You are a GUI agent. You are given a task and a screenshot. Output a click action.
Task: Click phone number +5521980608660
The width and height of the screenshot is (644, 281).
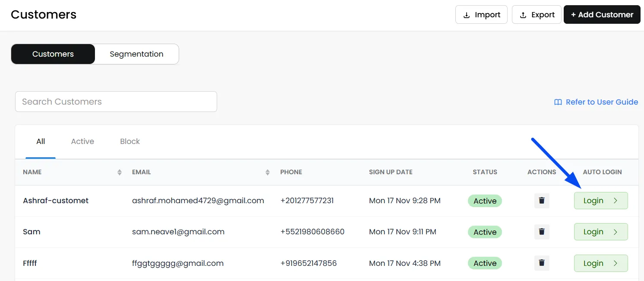pyautogui.click(x=313, y=232)
